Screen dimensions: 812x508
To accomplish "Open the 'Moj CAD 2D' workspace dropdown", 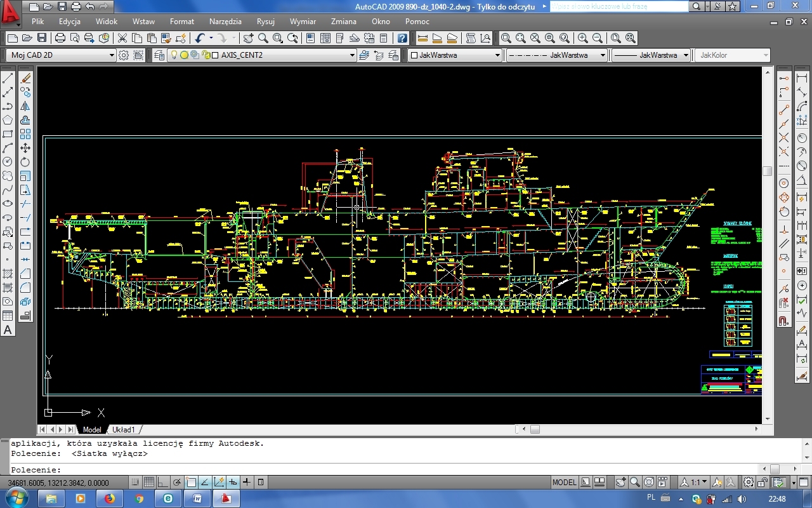I will 112,55.
